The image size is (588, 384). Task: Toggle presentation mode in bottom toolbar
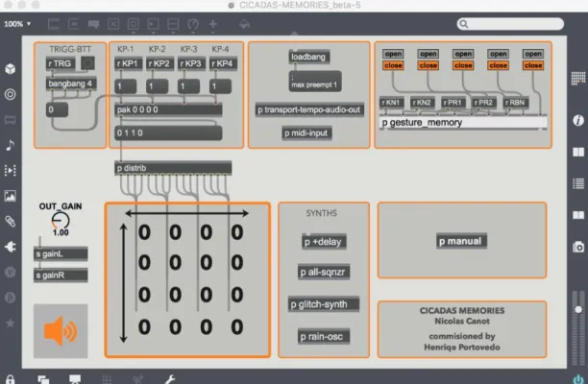click(x=75, y=379)
